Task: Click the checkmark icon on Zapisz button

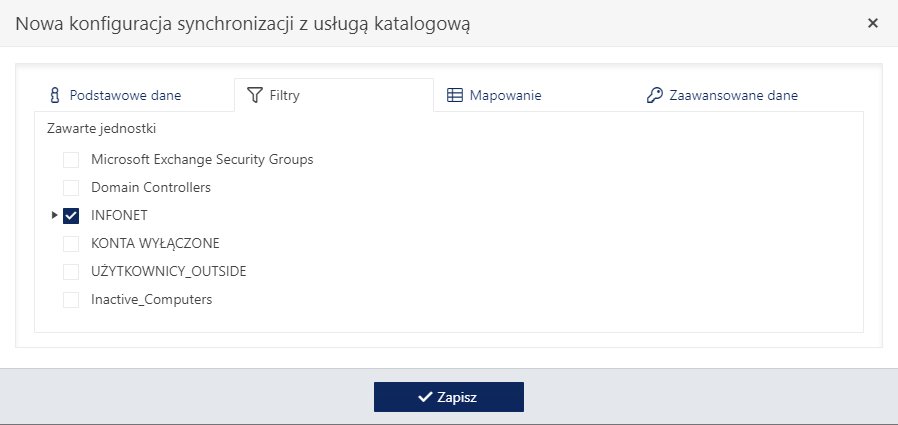Action: coord(425,396)
